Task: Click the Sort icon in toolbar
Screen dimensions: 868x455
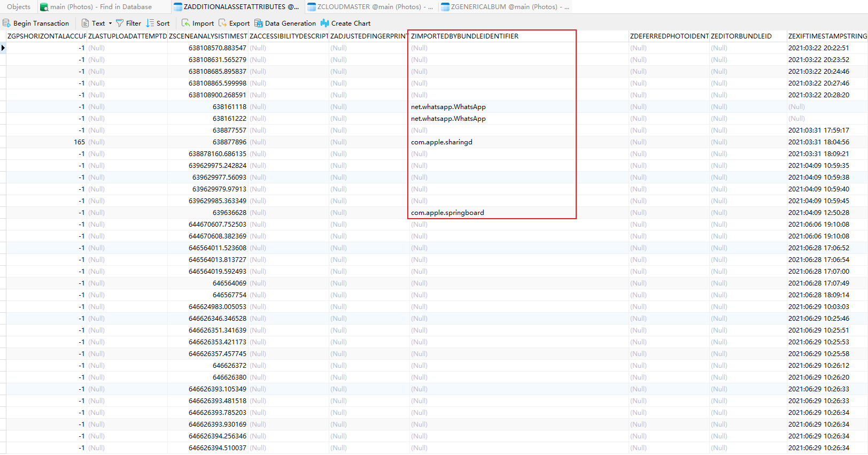Action: 150,23
